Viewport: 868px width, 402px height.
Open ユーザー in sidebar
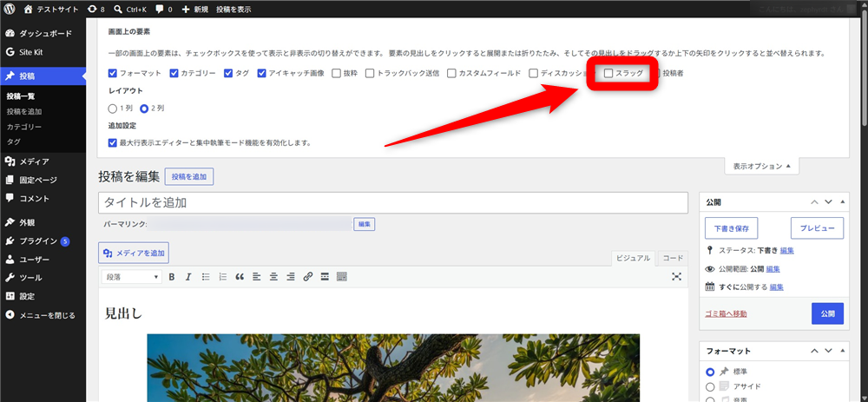[x=43, y=259]
